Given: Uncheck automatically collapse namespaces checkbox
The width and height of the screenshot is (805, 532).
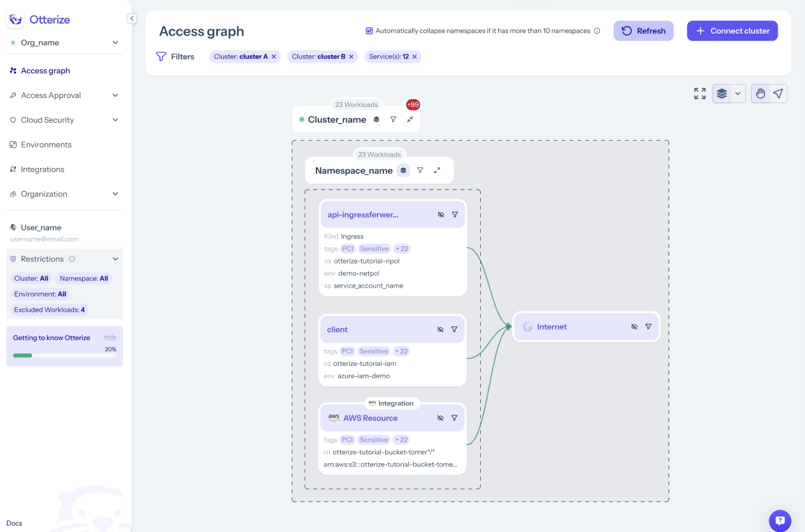Looking at the screenshot, I should pos(369,31).
